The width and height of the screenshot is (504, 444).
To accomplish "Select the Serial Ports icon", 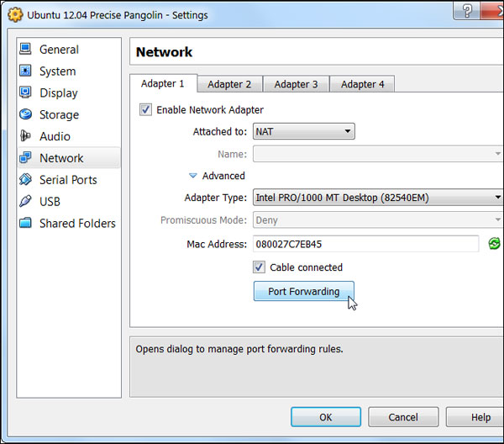I will tap(25, 180).
